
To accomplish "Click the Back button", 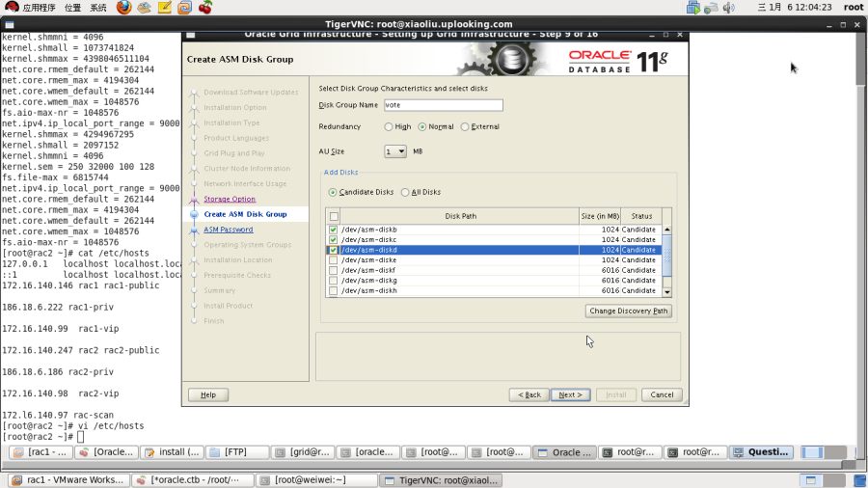I will (529, 395).
